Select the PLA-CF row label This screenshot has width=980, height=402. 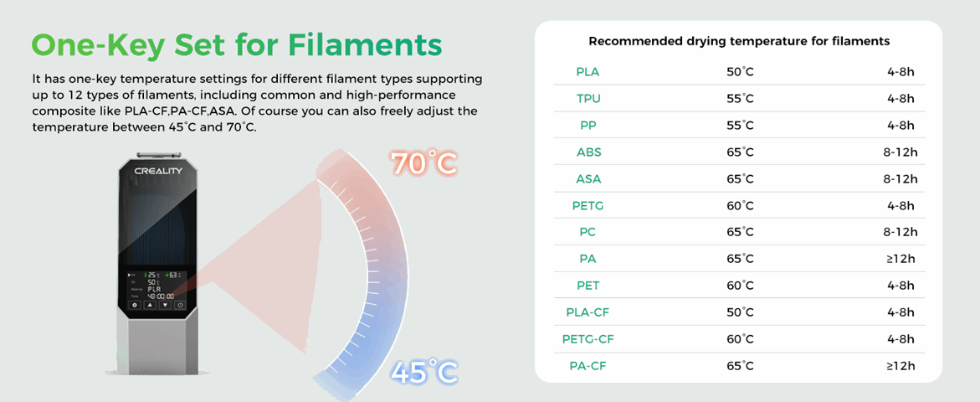587,312
